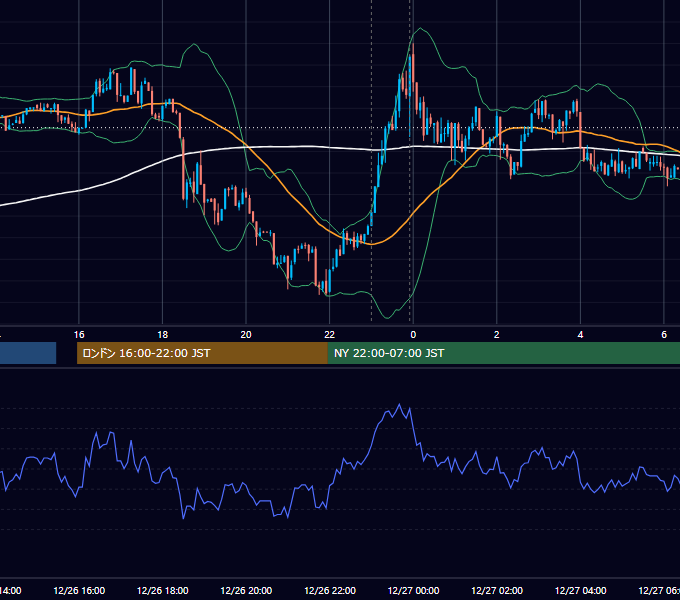The height and width of the screenshot is (600, 680).
Task: Click the 12/27 04:00 date label
Action: pyautogui.click(x=580, y=590)
